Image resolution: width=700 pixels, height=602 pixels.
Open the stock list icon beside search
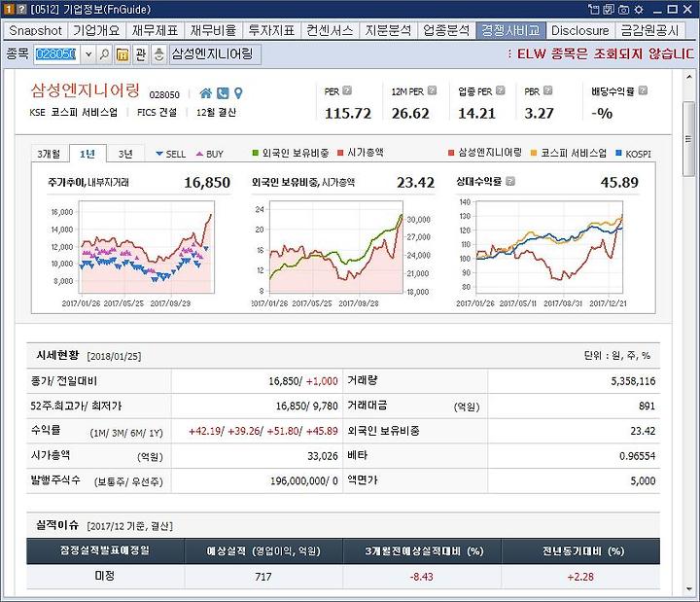coord(122,54)
